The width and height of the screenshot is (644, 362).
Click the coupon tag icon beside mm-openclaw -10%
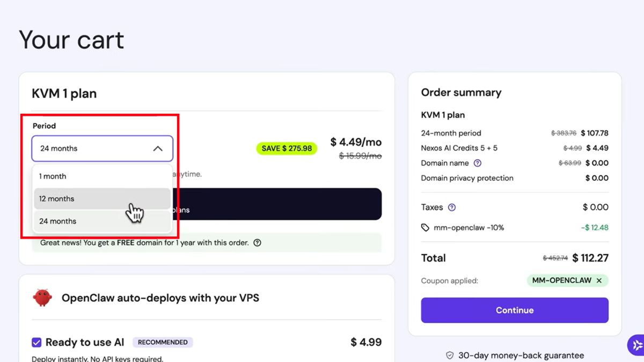click(x=426, y=227)
